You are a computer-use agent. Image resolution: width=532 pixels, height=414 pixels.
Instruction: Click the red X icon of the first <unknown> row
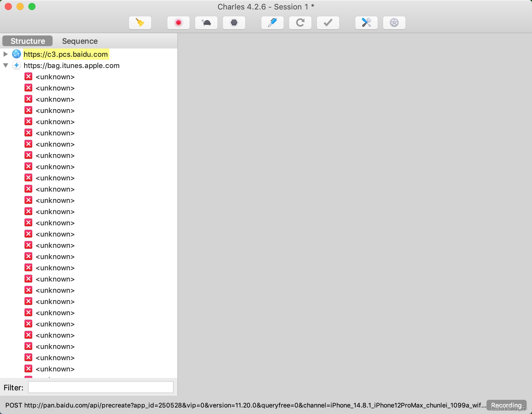point(28,77)
